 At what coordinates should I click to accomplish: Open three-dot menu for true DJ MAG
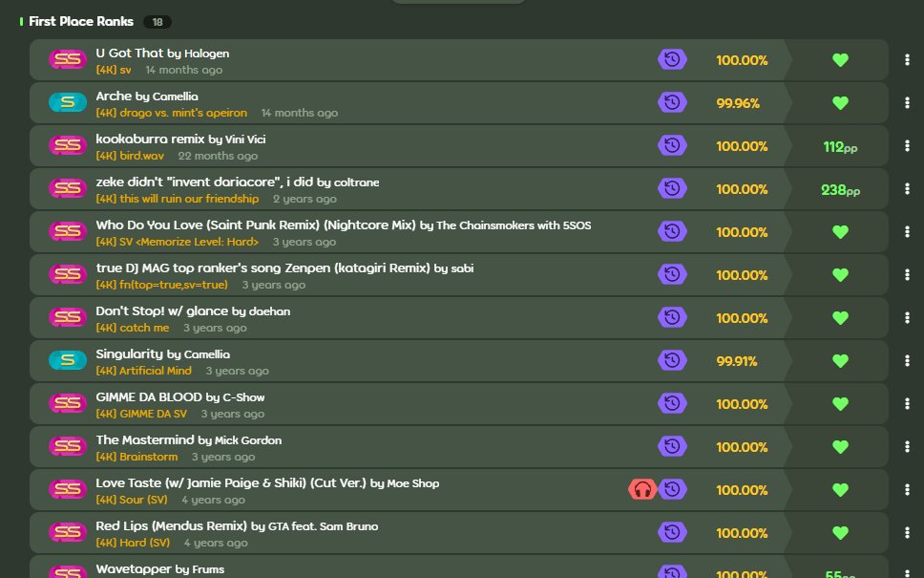(x=907, y=275)
